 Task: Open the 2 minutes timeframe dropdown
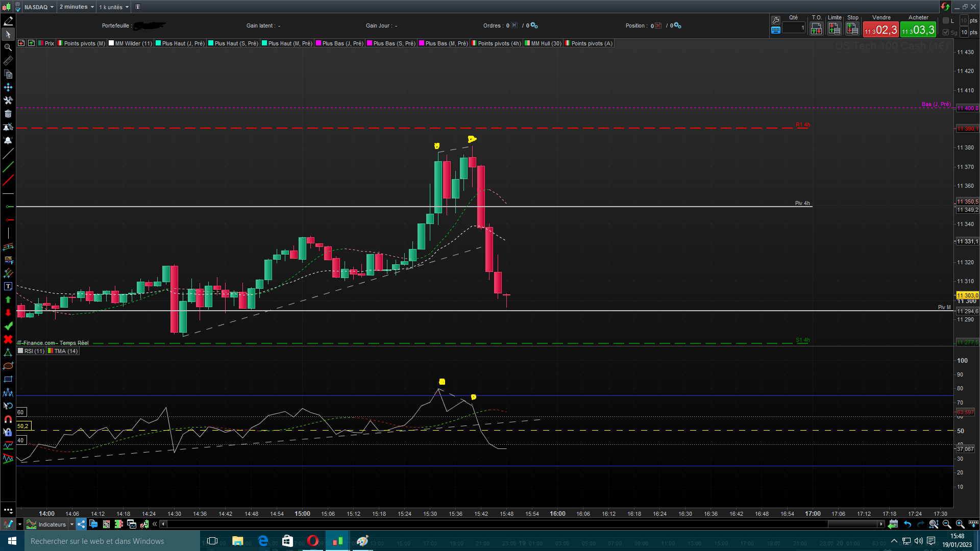pyautogui.click(x=77, y=7)
